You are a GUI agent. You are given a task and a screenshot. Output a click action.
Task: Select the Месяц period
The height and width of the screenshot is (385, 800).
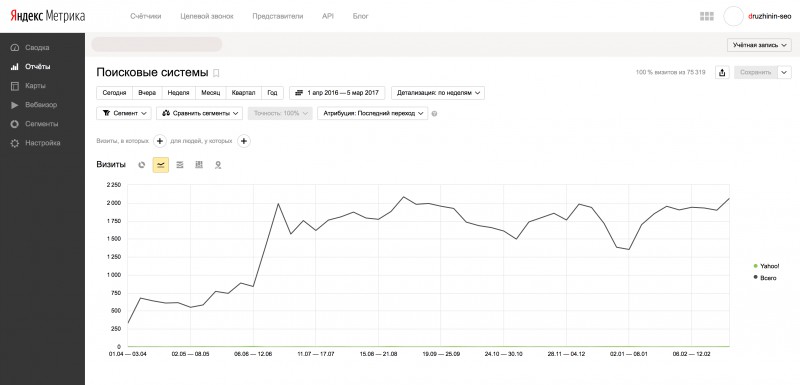coord(210,93)
